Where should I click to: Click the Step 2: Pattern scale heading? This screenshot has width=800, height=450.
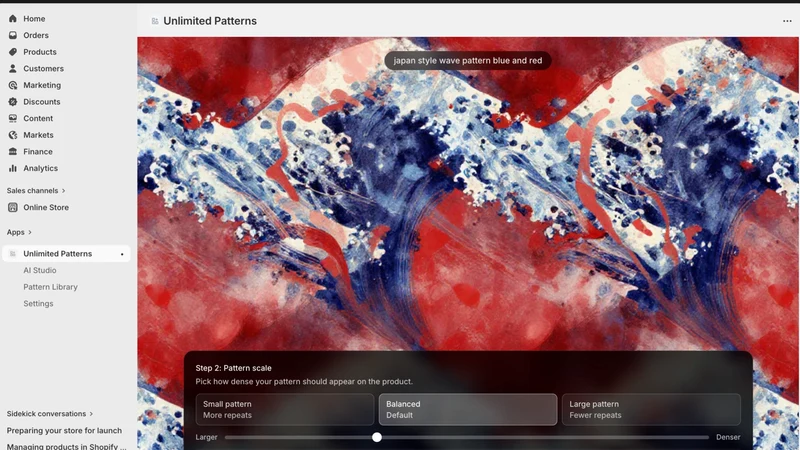pos(233,368)
